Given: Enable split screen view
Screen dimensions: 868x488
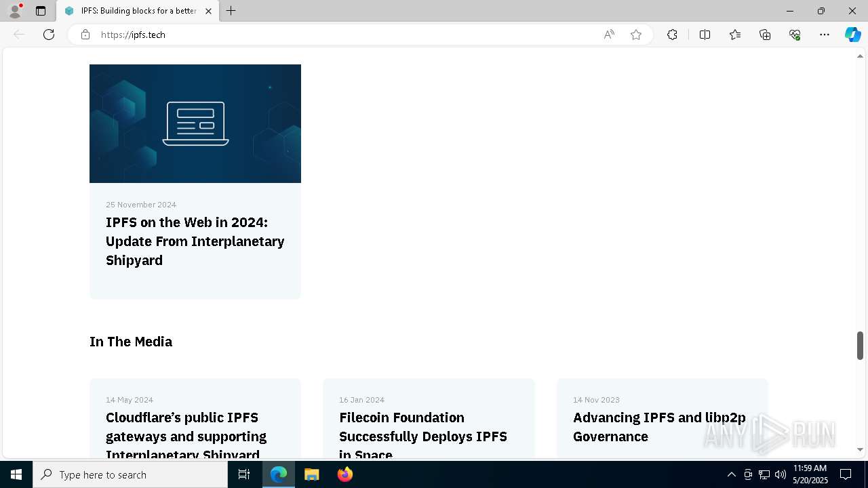Looking at the screenshot, I should click(705, 35).
